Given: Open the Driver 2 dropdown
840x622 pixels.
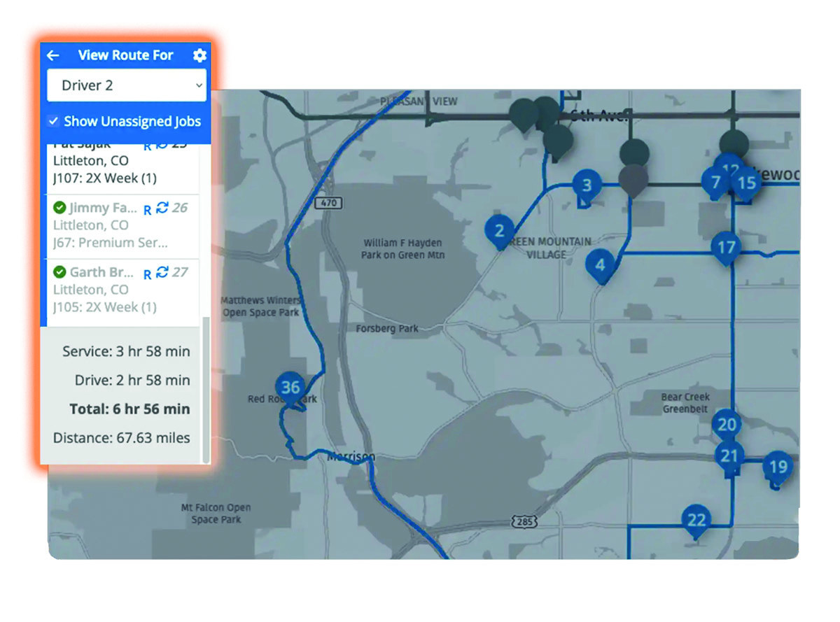Looking at the screenshot, I should coord(127,86).
